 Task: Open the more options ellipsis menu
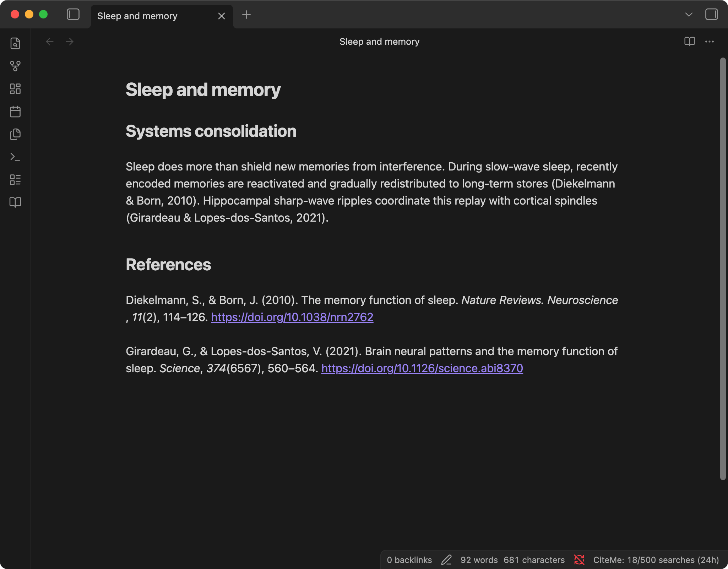coord(710,42)
